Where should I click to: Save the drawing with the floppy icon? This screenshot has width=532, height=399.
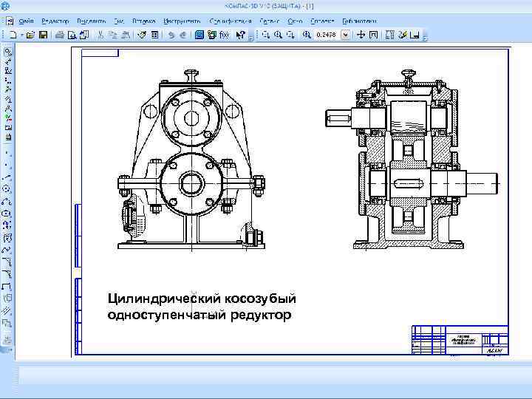(43, 35)
